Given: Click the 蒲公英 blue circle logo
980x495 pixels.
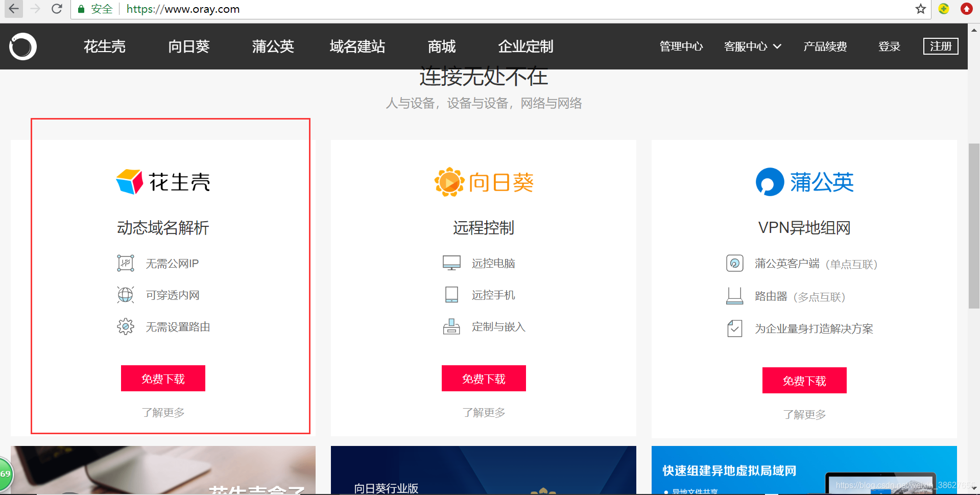Looking at the screenshot, I should 770,182.
